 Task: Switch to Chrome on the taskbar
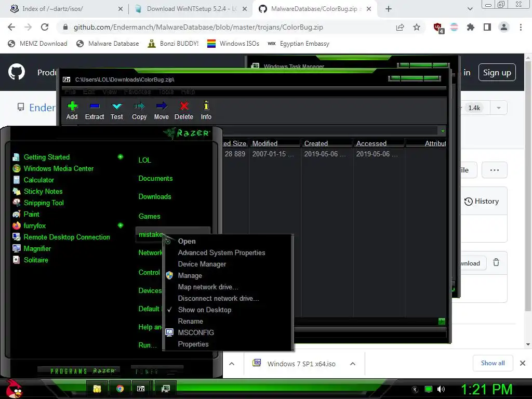(x=120, y=389)
